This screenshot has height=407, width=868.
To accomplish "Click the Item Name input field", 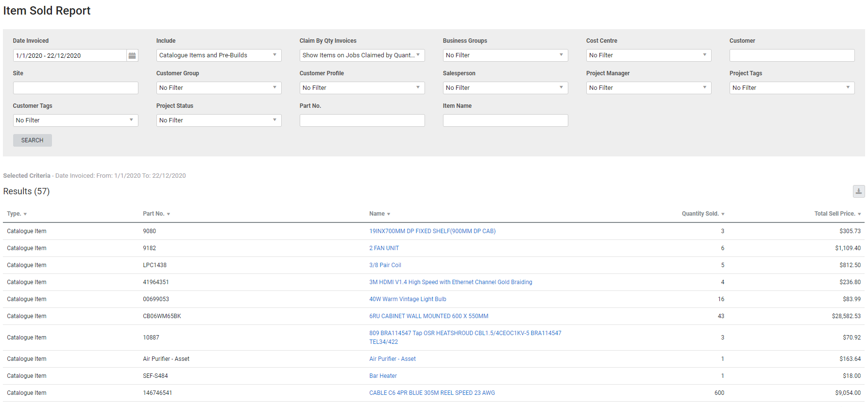I will [505, 120].
